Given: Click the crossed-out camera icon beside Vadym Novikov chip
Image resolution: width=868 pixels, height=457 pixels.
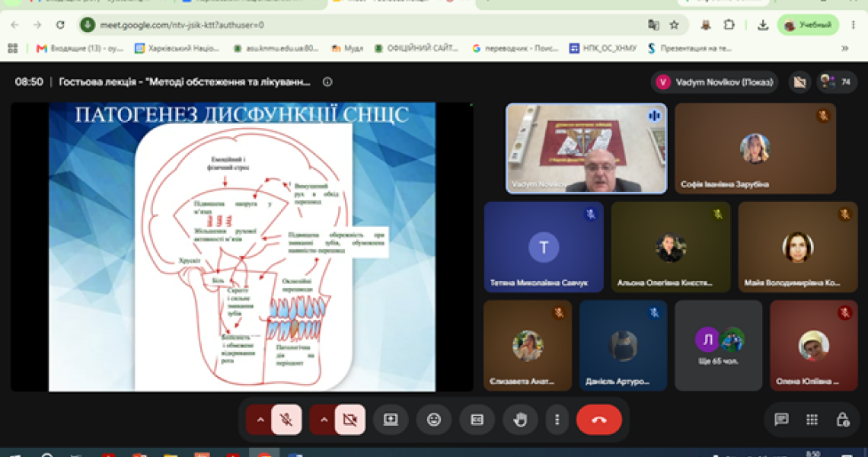Looking at the screenshot, I should [x=799, y=82].
